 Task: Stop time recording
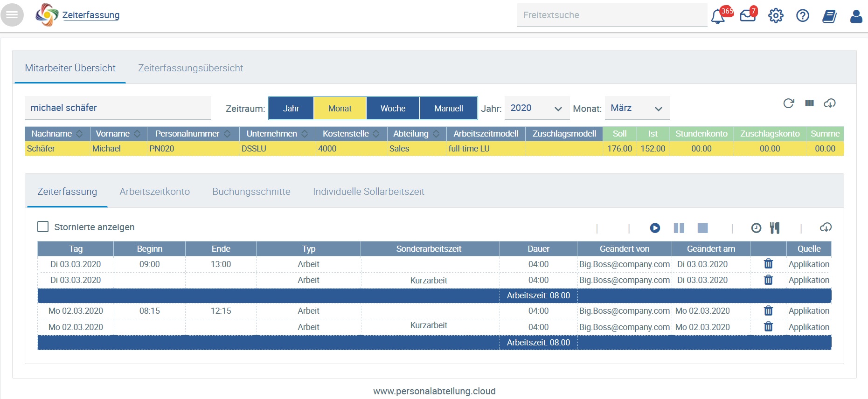(703, 228)
